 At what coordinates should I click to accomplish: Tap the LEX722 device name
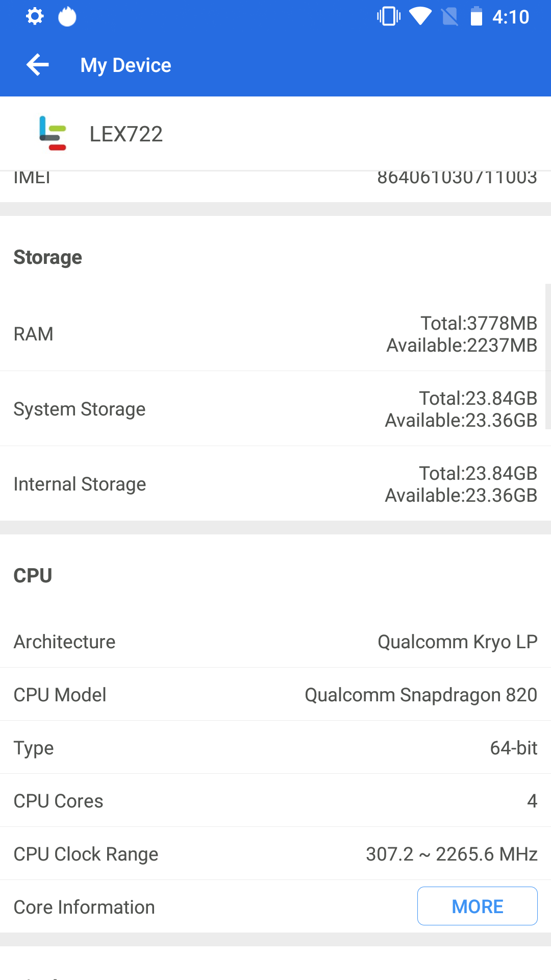126,134
